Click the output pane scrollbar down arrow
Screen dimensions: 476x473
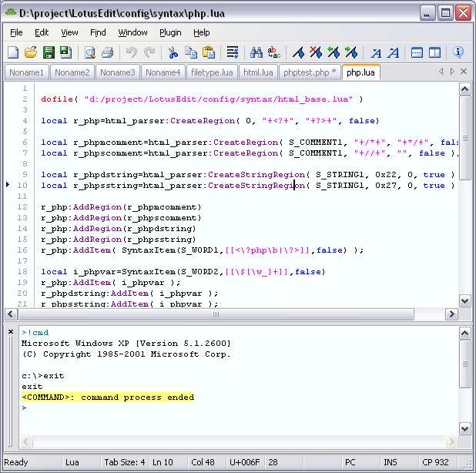tap(464, 428)
